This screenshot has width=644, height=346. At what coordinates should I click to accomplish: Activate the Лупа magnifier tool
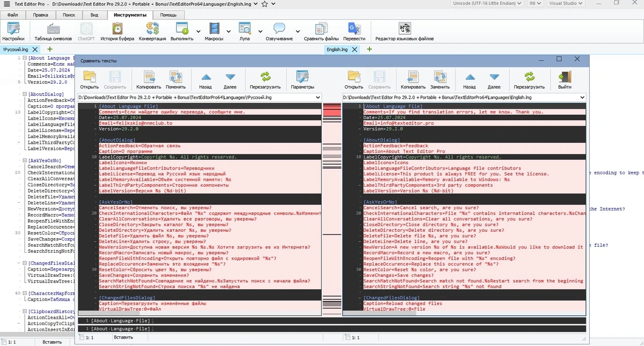245,32
